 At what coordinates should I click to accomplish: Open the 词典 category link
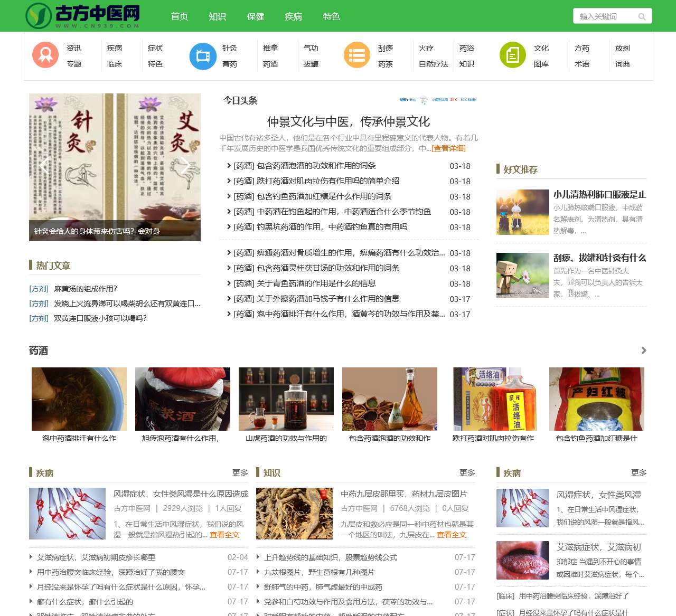coord(623,64)
